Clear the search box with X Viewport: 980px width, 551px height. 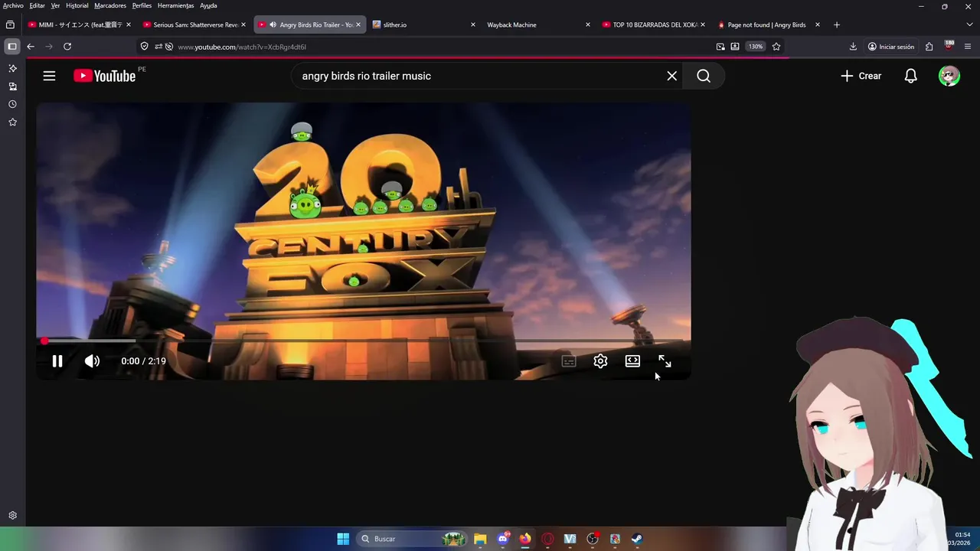click(x=671, y=76)
